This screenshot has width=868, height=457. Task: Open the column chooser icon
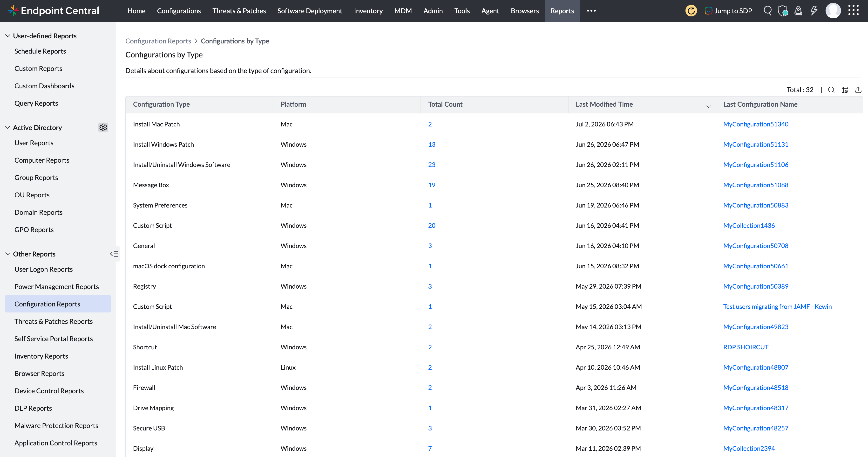pos(845,90)
